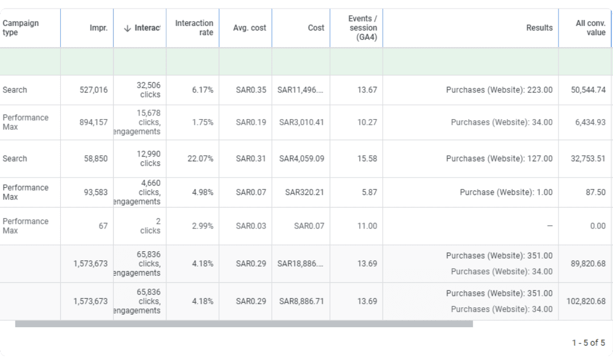This screenshot has height=364, width=613.
Task: Click the SAR0.35 average cost cell
Action: [x=251, y=90]
